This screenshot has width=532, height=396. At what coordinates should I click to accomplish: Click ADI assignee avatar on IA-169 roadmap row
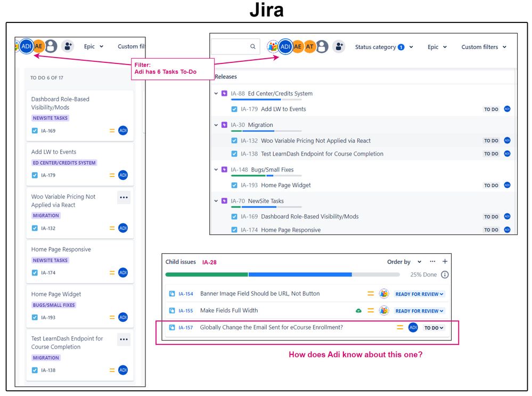507,216
